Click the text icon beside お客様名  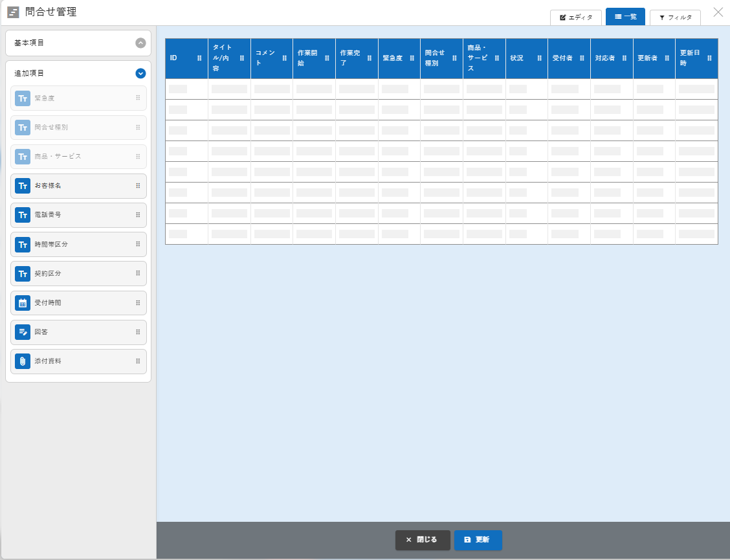point(23,186)
